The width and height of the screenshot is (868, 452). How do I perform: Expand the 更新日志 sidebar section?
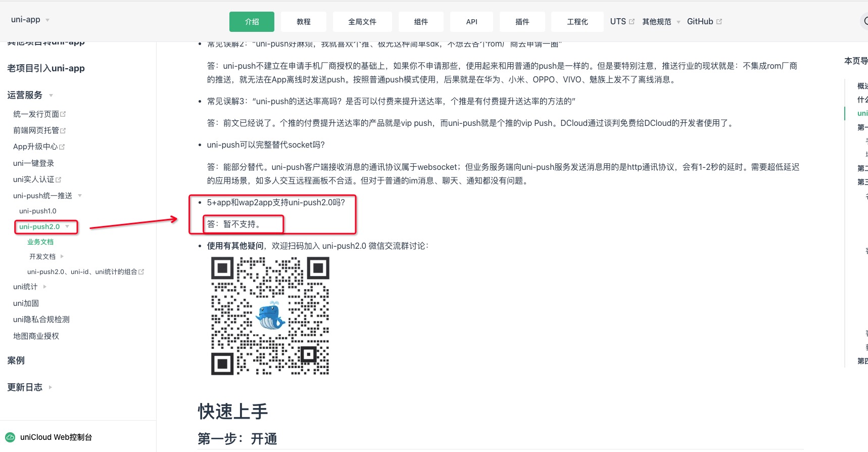pyautogui.click(x=30, y=387)
